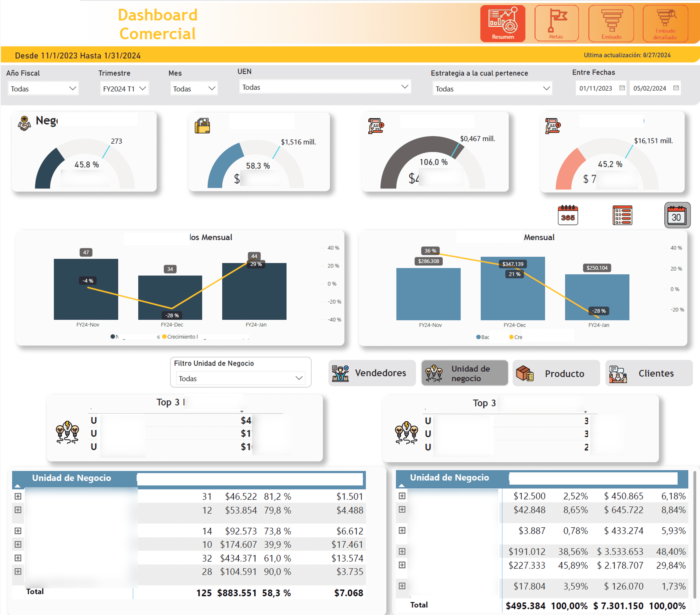Switch to the Vendedores view
This screenshot has width=700, height=615.
372,373
